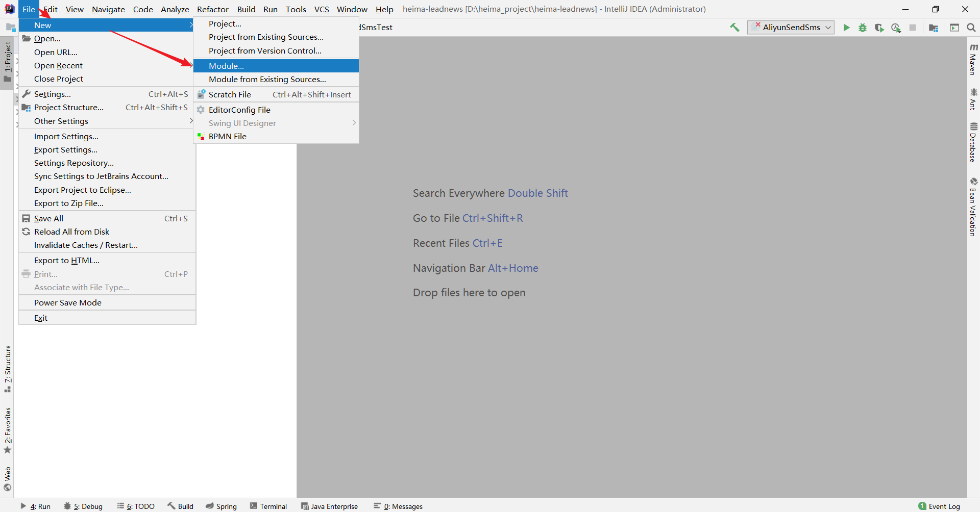
Task: Expand Swing UI Designer submenu
Action: [276, 123]
